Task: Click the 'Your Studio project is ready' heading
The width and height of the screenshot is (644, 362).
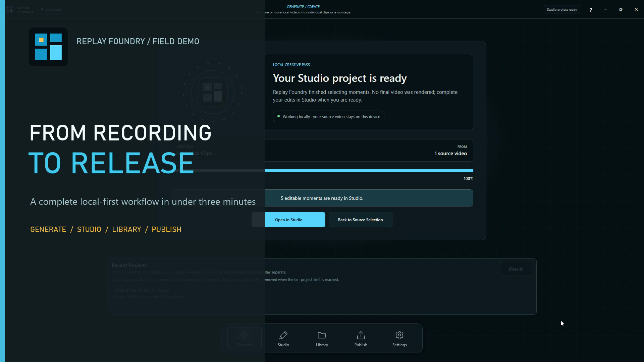Action: pyautogui.click(x=340, y=78)
